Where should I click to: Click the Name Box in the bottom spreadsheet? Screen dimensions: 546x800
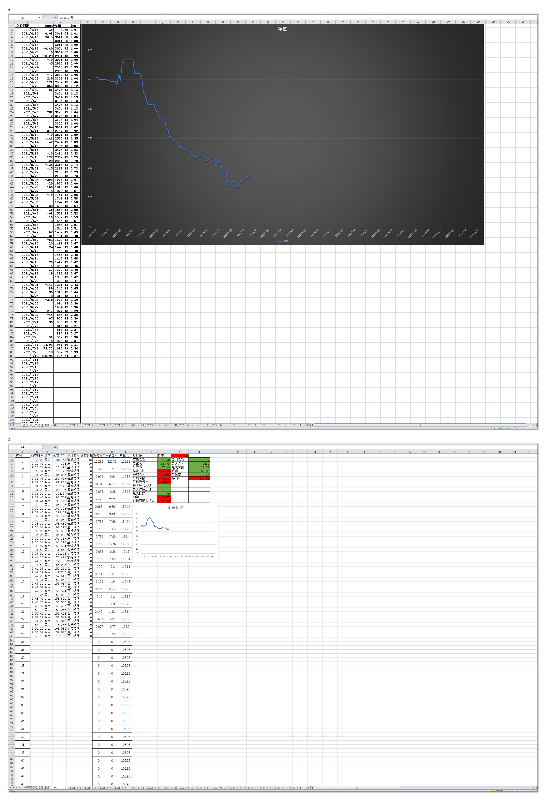pos(26,447)
